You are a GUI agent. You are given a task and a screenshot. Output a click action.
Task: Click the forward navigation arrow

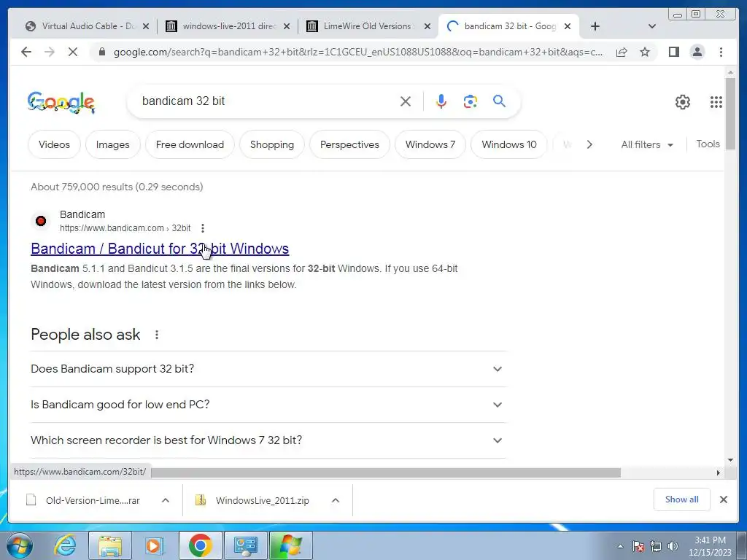click(x=50, y=52)
